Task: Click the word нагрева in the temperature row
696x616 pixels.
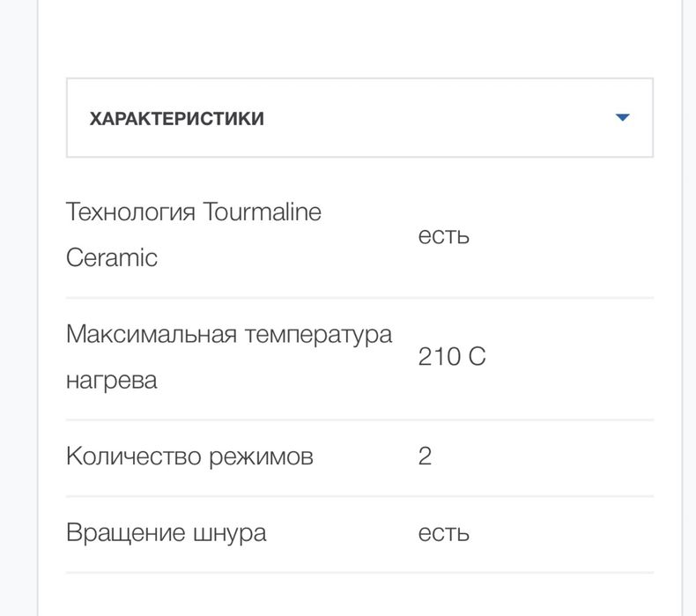Action: (x=112, y=381)
